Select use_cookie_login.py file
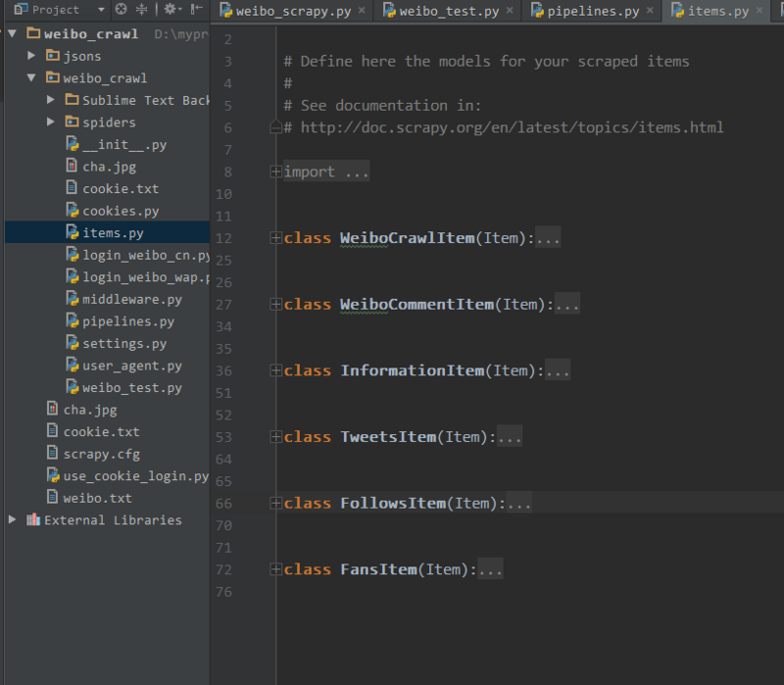The width and height of the screenshot is (784, 685). pos(136,476)
